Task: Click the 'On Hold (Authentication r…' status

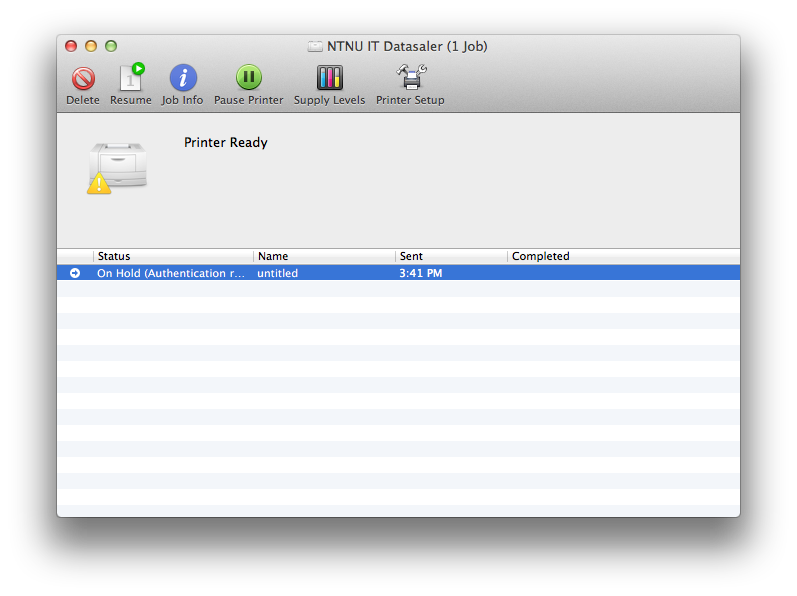Action: click(171, 273)
